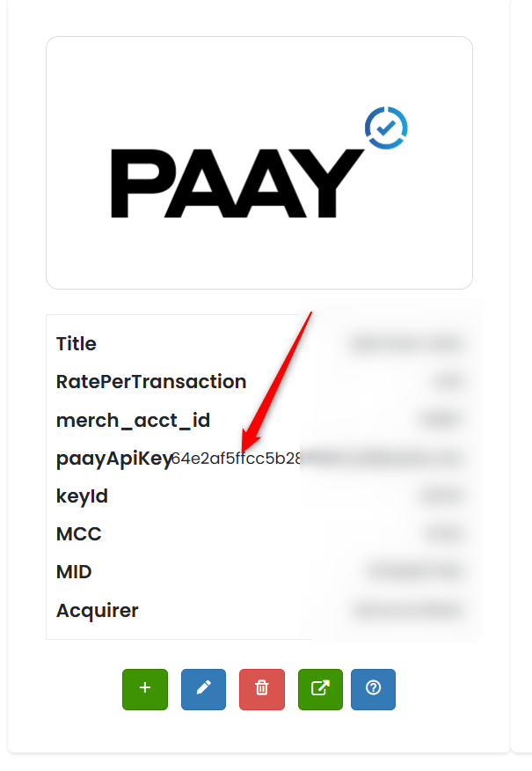Image resolution: width=532 pixels, height=771 pixels.
Task: Select the paayApiKey row label
Action: click(114, 459)
